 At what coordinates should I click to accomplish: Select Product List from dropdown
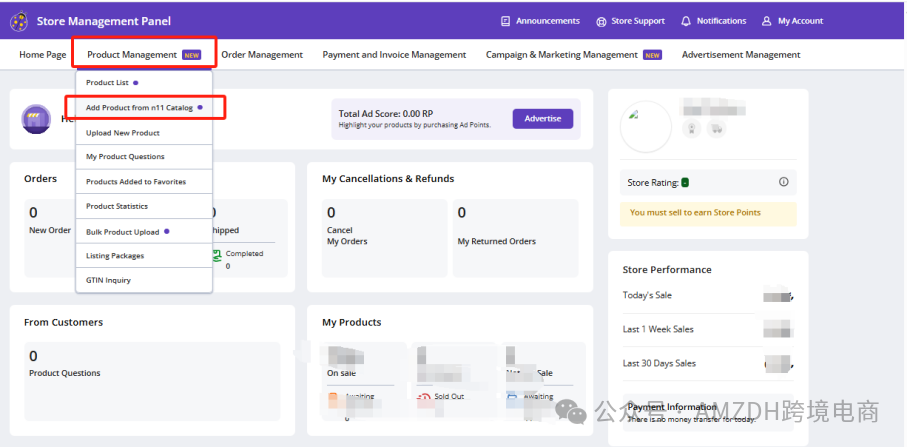coord(144,83)
